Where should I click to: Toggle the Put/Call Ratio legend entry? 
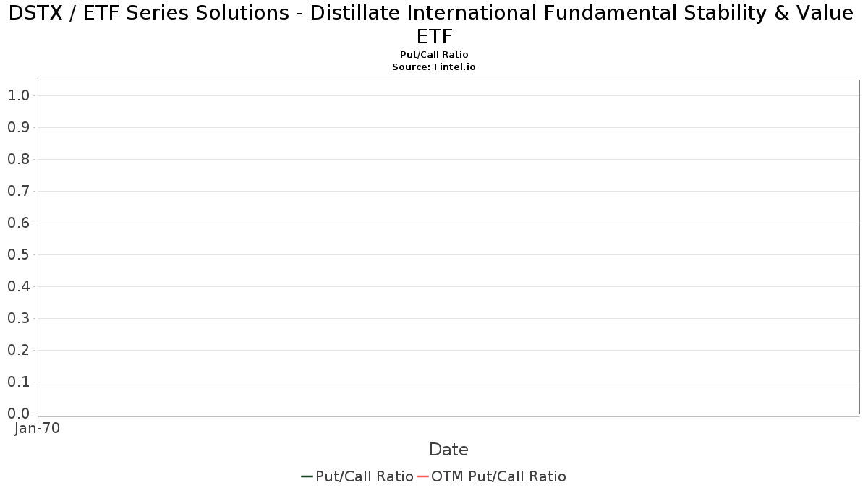[x=357, y=476]
